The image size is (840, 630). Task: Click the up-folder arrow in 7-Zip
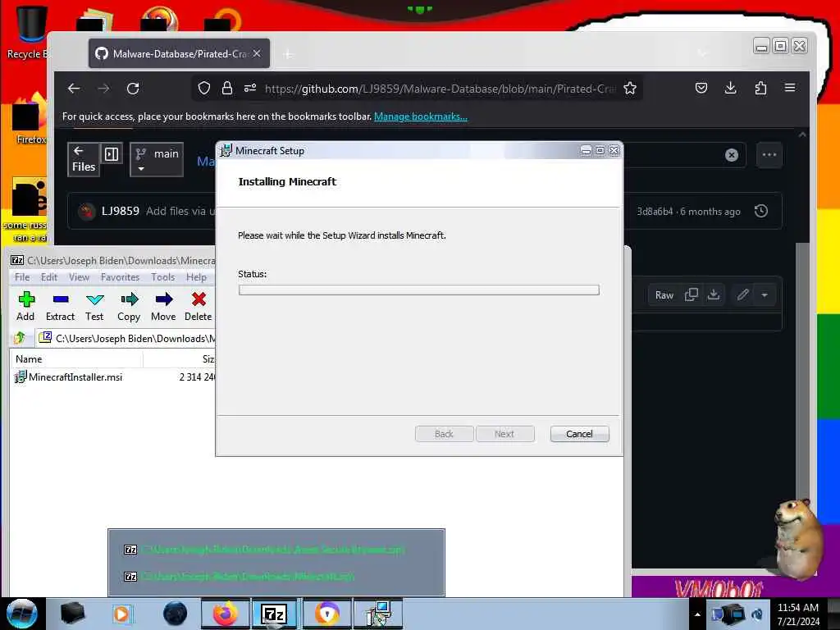tap(21, 338)
